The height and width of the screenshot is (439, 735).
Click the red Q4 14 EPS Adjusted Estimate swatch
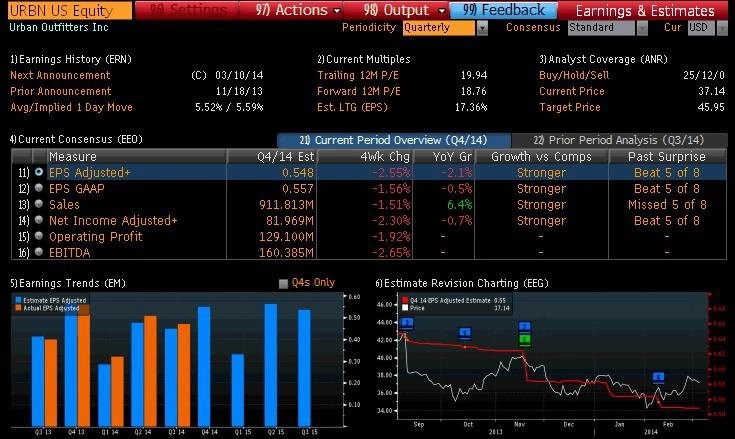coord(405,300)
